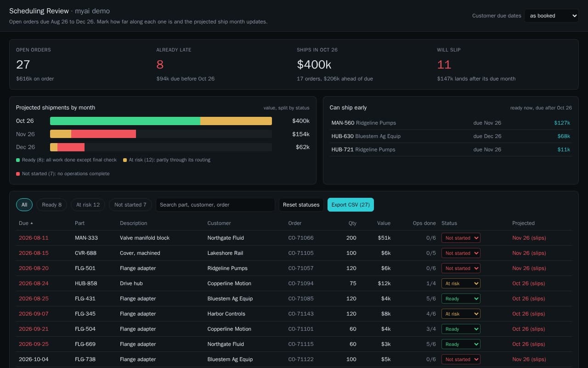This screenshot has height=368, width=588.
Task: Click the green Ready segment of Oct 26 bar
Action: point(125,121)
